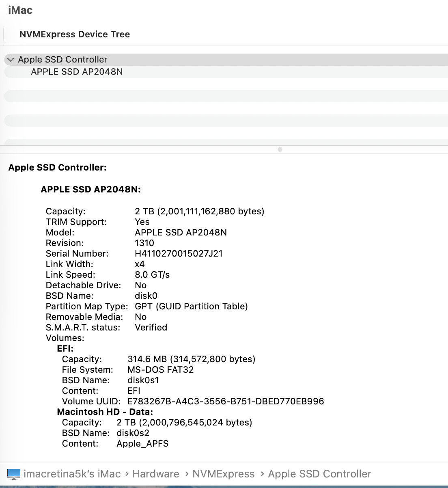Click the BSD Name value disk0
Image resolution: width=448 pixels, height=488 pixels.
coord(146,296)
